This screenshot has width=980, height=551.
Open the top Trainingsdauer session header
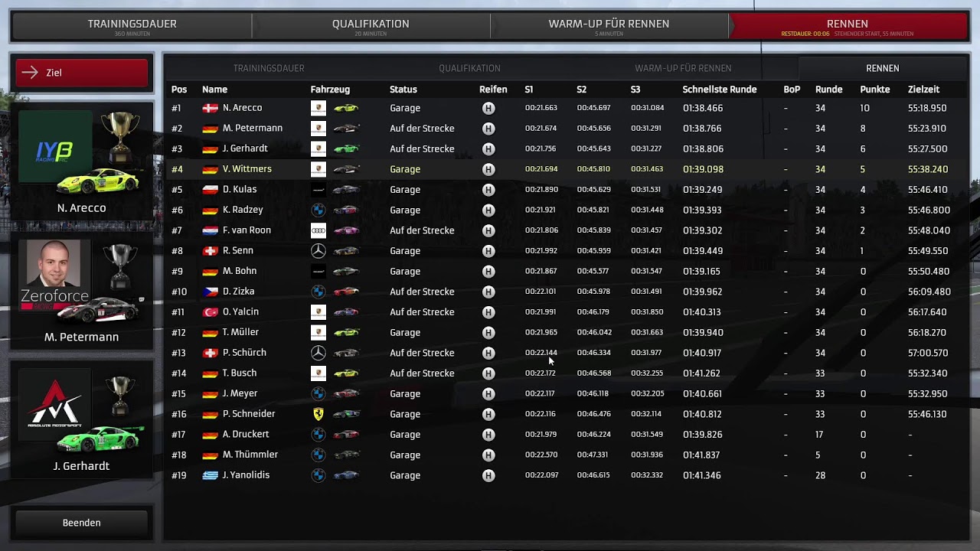point(132,26)
